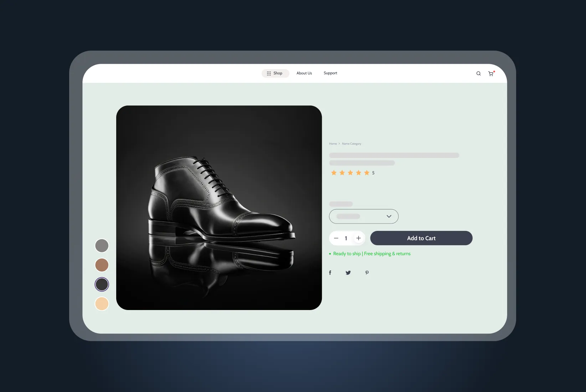
Task: Navigate to About Us
Action: [x=304, y=73]
